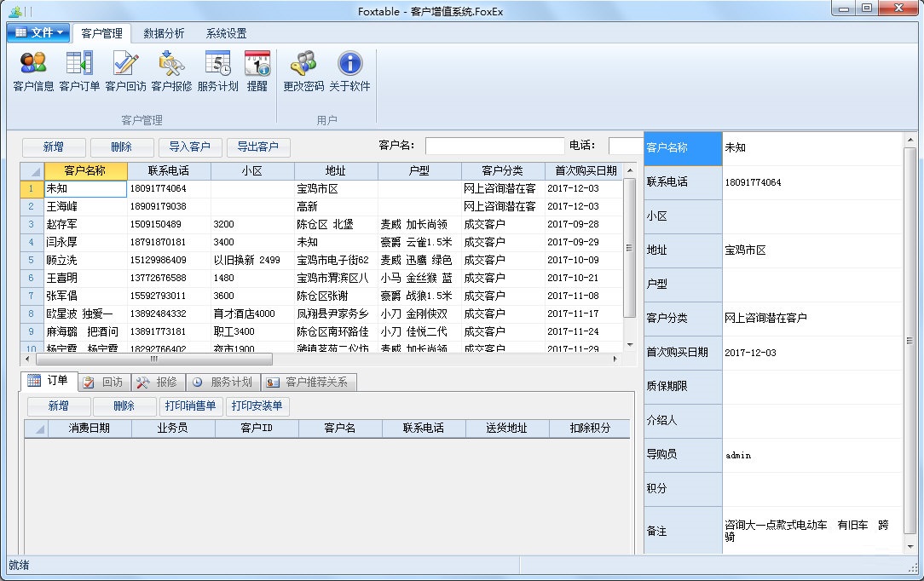Open the 回访 tab in lower panel
Image resolution: width=924 pixels, height=581 pixels.
click(x=107, y=381)
